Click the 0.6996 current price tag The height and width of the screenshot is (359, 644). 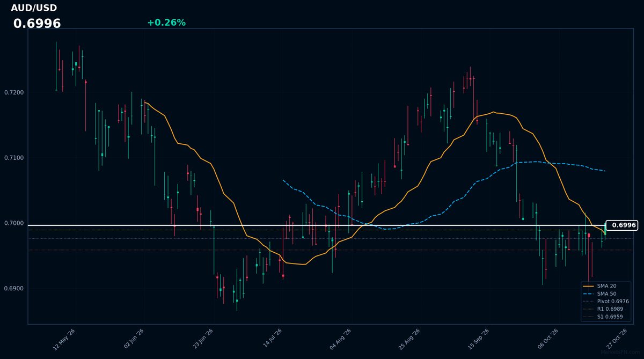point(622,225)
